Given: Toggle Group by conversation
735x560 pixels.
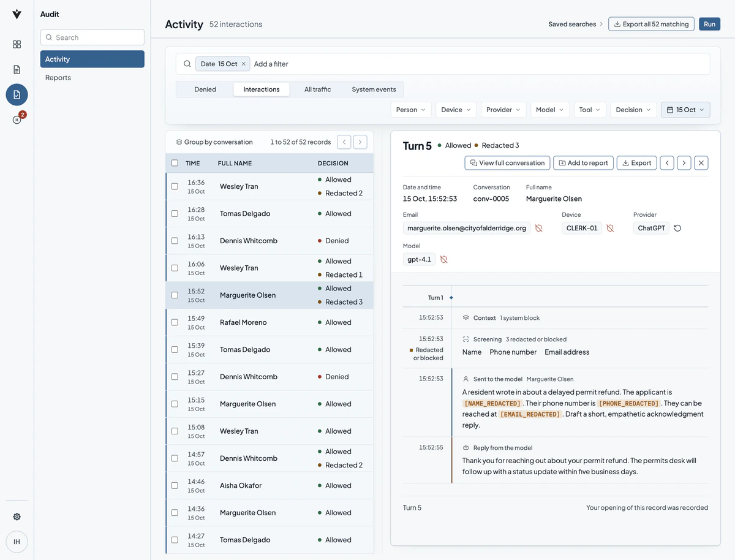Looking at the screenshot, I should 214,142.
